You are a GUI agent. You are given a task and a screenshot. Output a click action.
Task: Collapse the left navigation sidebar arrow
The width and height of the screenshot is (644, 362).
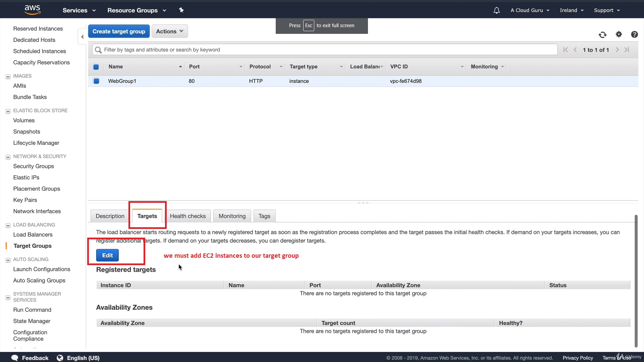pos(82,37)
